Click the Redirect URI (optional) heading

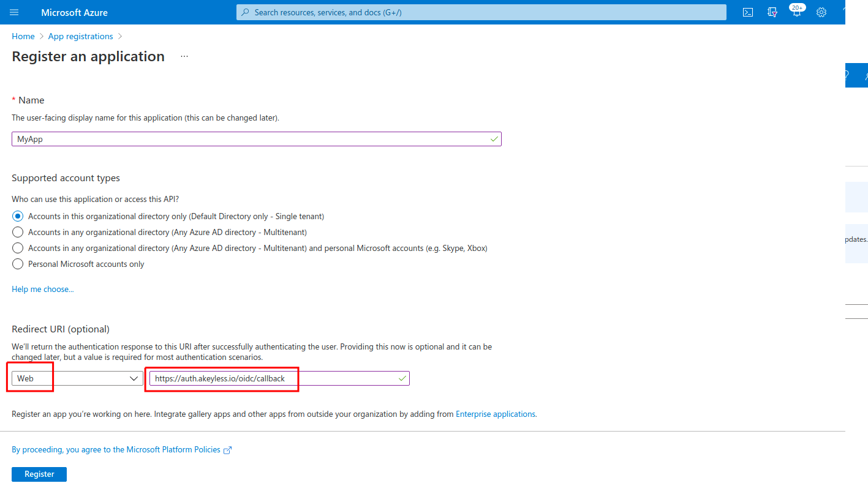(61, 329)
